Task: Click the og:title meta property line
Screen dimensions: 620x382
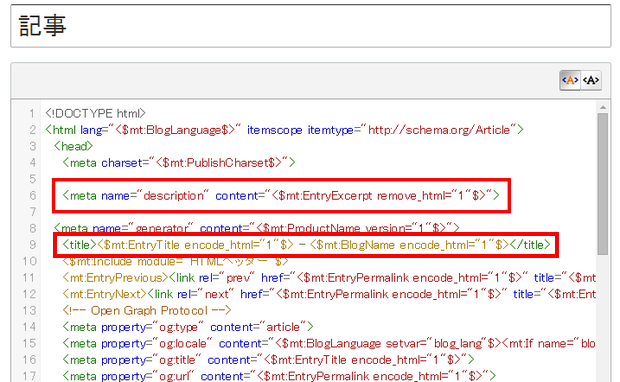Action: coord(268,360)
